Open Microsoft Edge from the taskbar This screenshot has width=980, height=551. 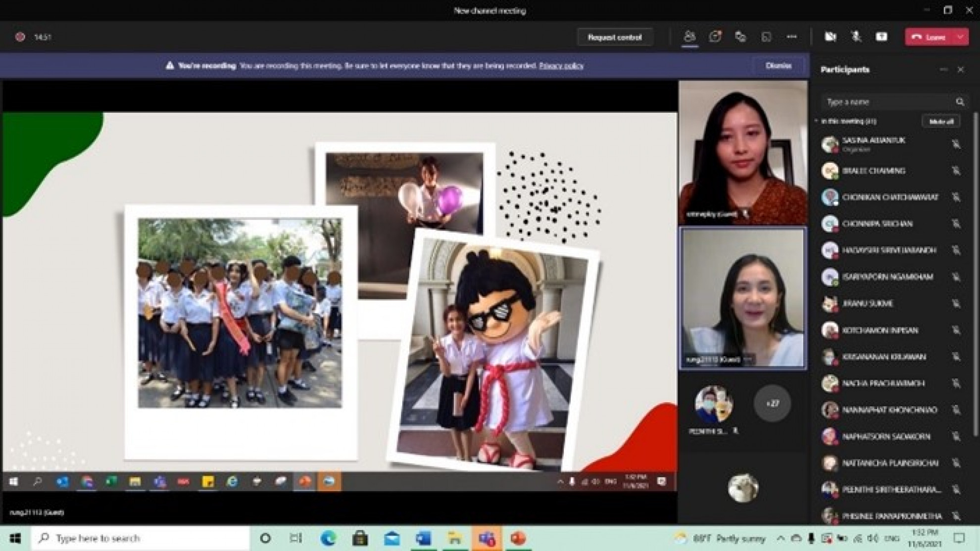(328, 538)
